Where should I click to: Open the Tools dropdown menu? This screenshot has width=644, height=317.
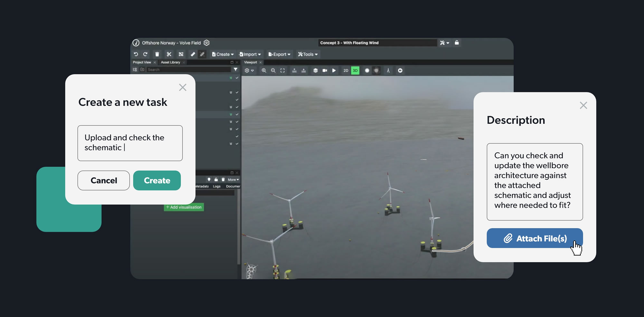click(308, 54)
